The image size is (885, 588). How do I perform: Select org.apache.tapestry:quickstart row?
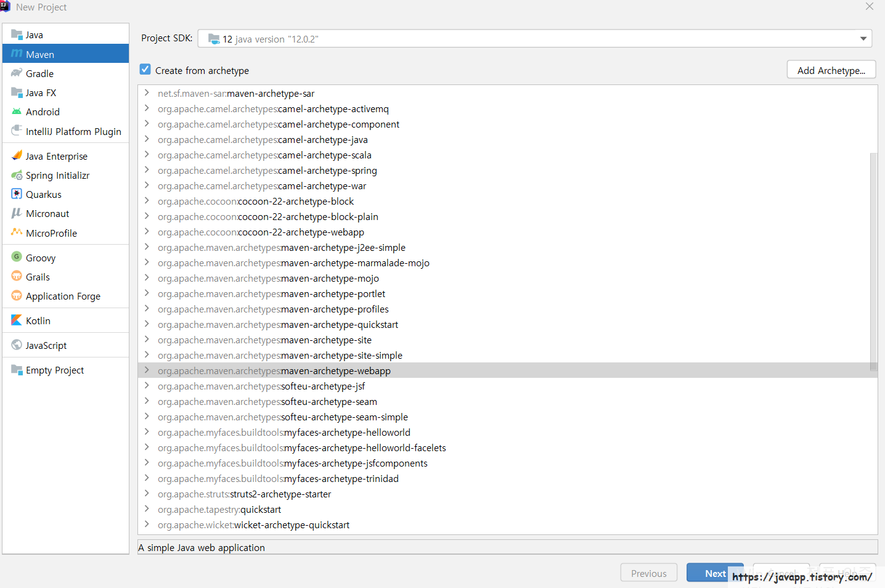508,509
